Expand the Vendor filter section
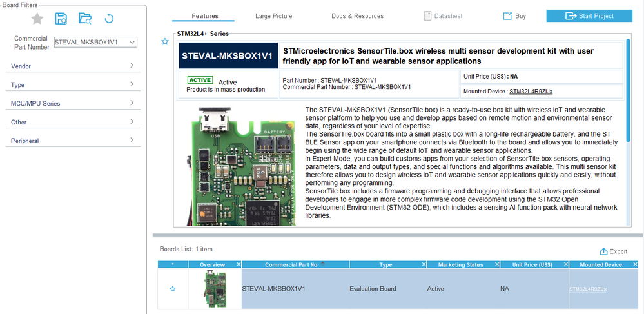Viewport: 644px width, 314px height. coord(73,66)
